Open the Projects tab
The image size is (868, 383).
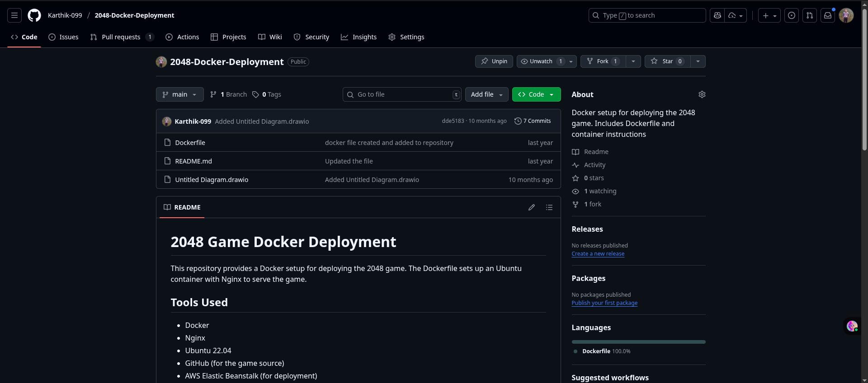coord(228,37)
